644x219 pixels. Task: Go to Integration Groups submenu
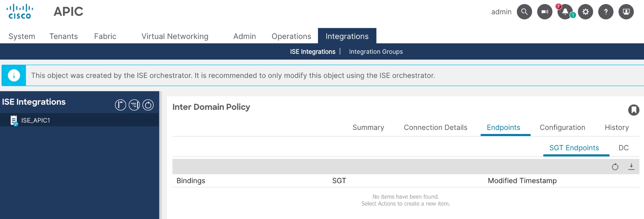click(376, 52)
